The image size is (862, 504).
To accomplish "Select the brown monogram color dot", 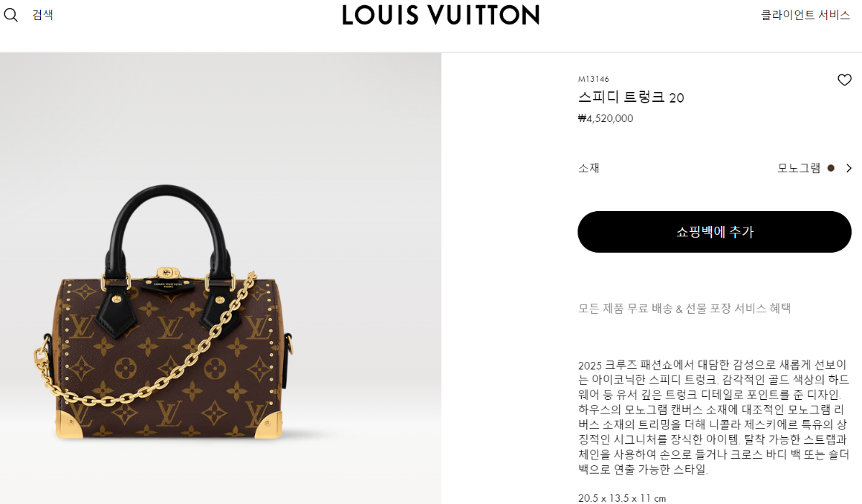I will (x=831, y=168).
